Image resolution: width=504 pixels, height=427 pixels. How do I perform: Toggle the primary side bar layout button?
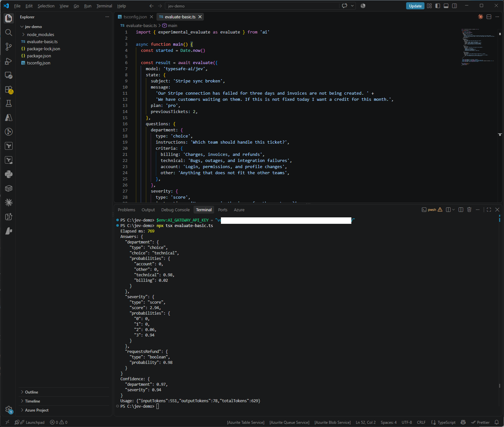click(438, 6)
